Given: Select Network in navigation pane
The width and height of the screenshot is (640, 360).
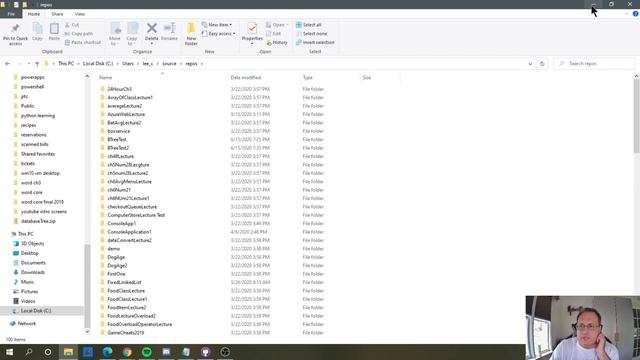Looking at the screenshot, I should (x=27, y=323).
